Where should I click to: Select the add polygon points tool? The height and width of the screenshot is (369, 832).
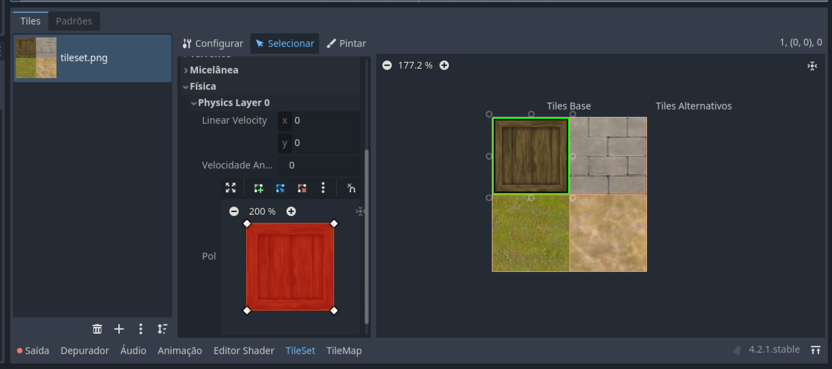tap(258, 187)
